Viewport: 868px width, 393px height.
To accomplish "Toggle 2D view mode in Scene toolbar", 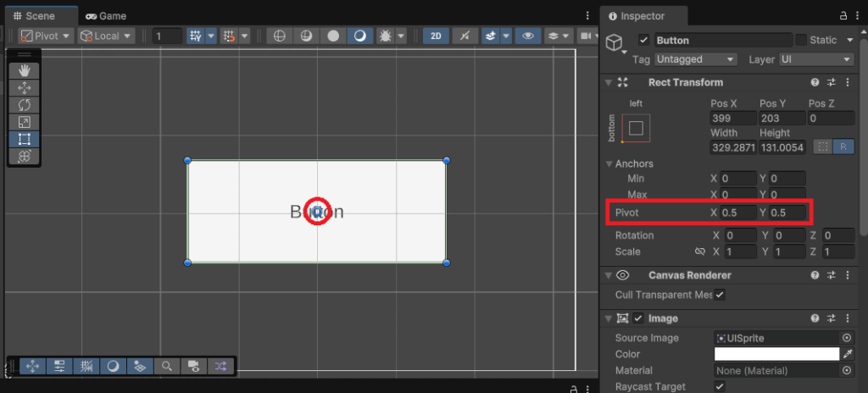I will point(436,36).
